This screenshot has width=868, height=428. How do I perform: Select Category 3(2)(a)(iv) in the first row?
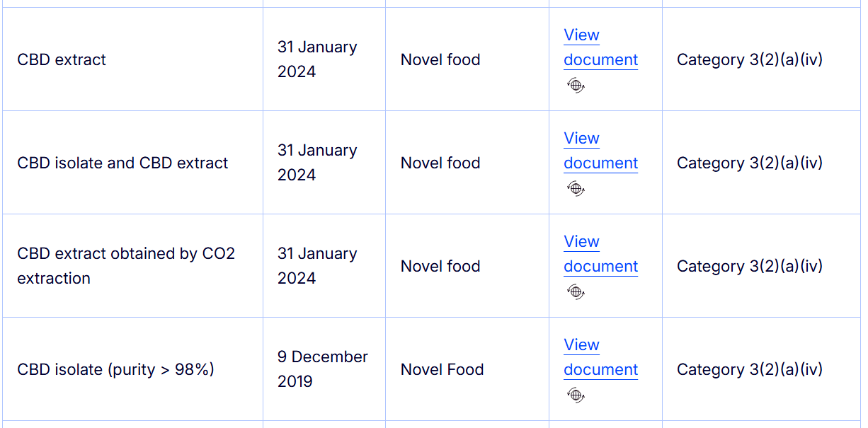tap(750, 59)
